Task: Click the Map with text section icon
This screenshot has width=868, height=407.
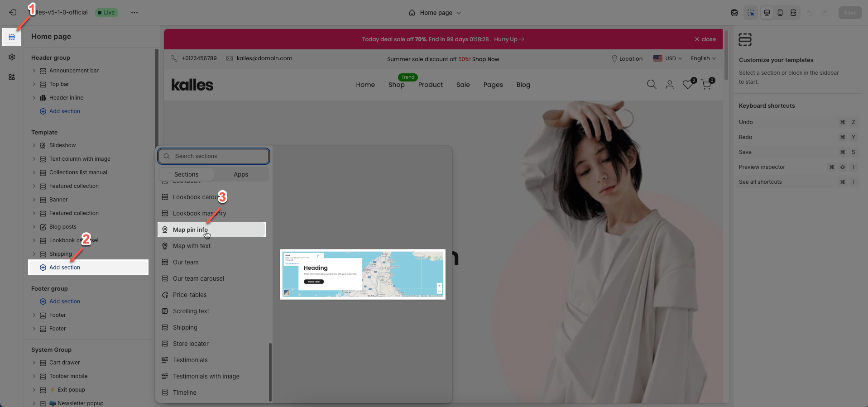Action: [165, 246]
